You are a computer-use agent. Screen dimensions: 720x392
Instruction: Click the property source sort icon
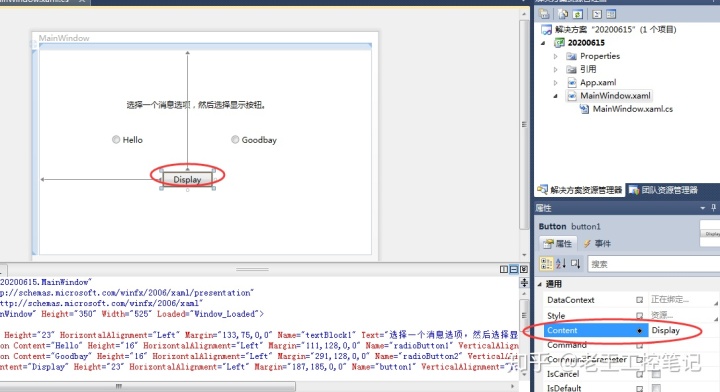(575, 263)
